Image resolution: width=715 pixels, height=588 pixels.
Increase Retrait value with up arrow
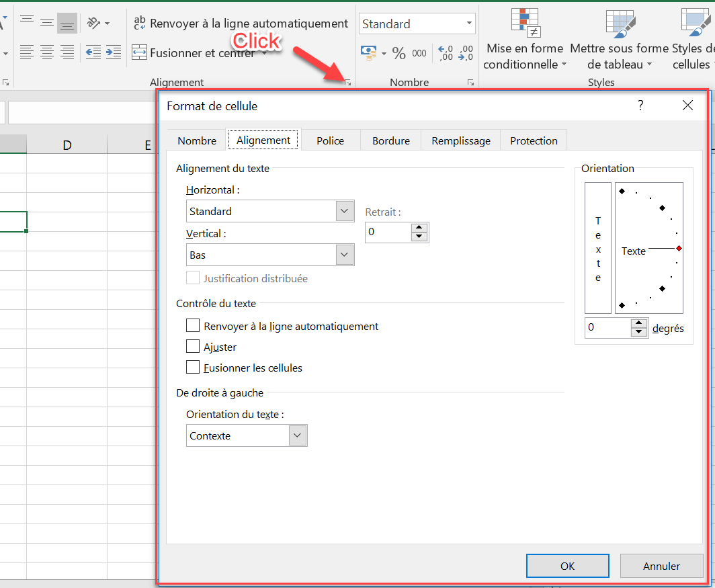coord(419,228)
